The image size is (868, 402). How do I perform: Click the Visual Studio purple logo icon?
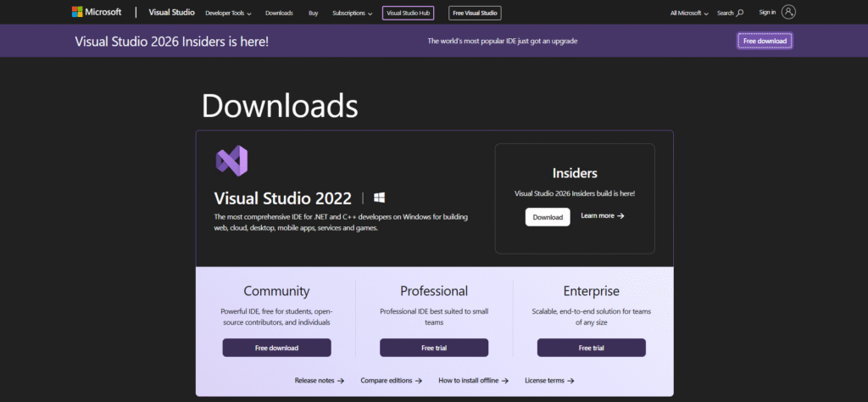pyautogui.click(x=231, y=160)
